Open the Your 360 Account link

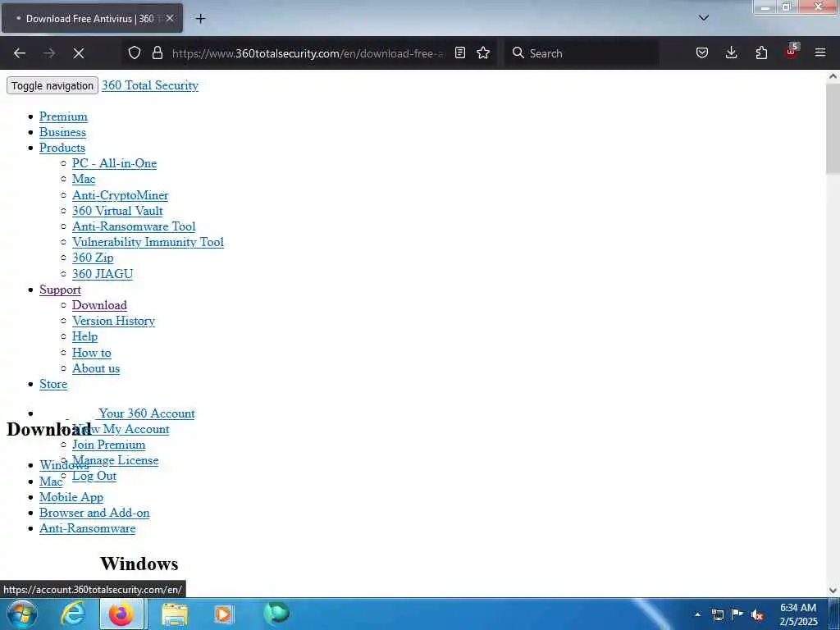147,413
